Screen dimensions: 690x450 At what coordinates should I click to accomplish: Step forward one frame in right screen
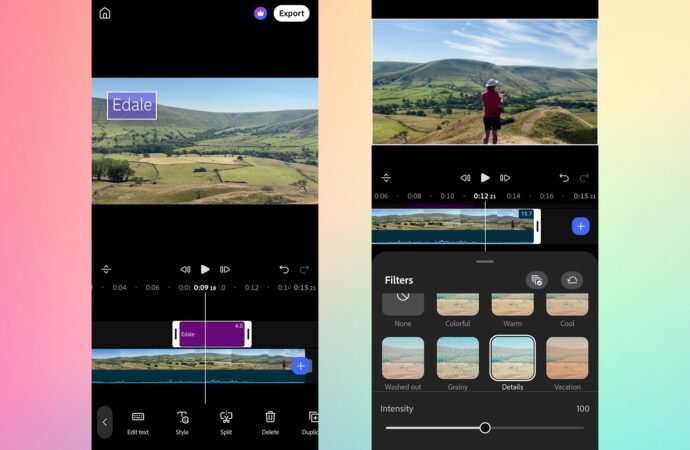(505, 178)
